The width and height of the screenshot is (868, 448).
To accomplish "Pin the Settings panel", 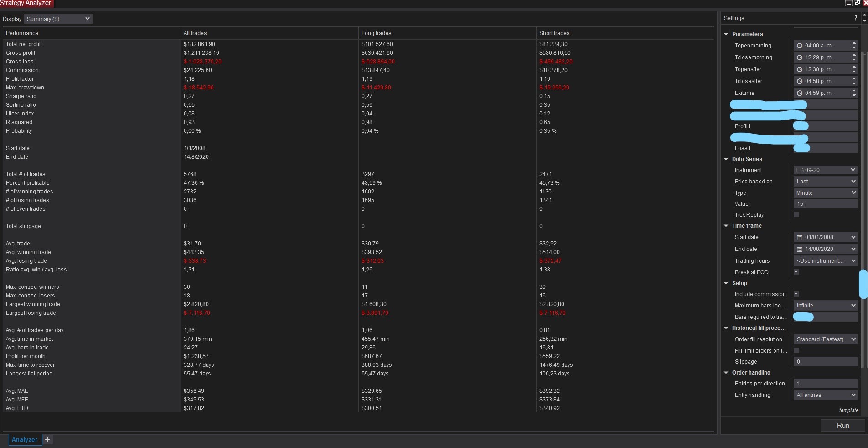I will pyautogui.click(x=855, y=18).
